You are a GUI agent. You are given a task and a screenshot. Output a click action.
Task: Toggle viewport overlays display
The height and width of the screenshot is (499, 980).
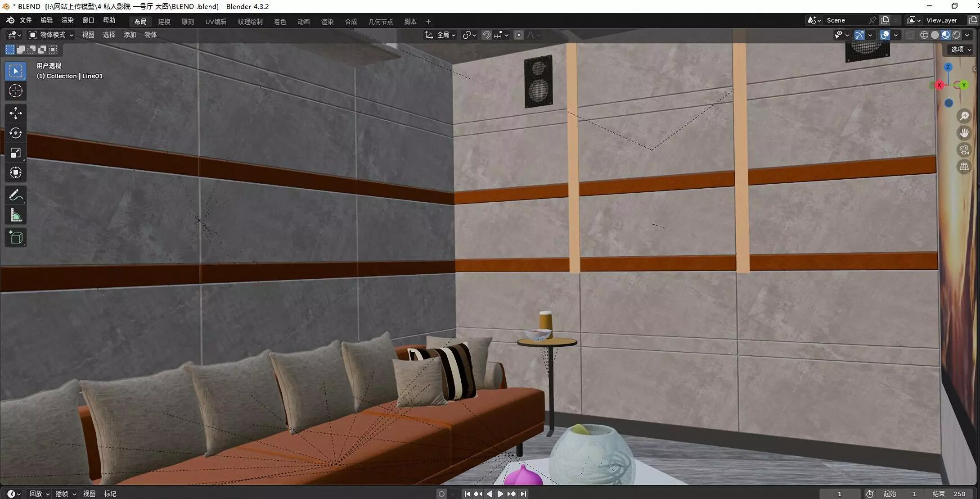(885, 35)
